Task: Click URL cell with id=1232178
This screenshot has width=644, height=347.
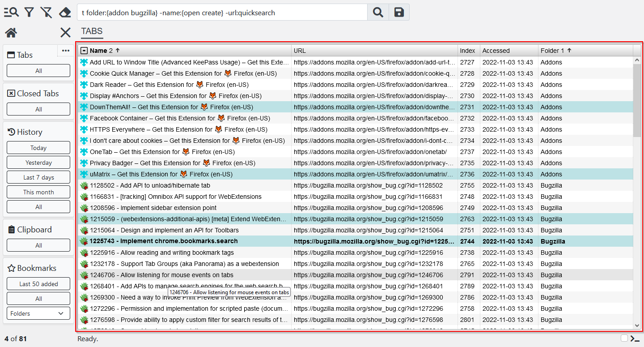Action: [x=374, y=264]
